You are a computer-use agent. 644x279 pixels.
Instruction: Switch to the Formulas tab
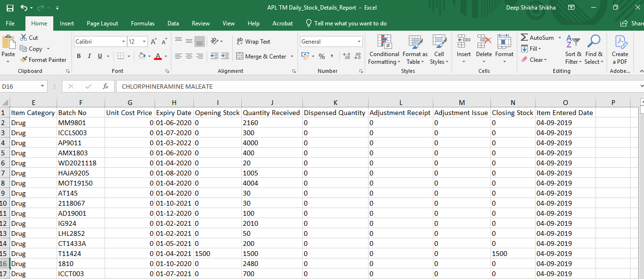[x=143, y=23]
